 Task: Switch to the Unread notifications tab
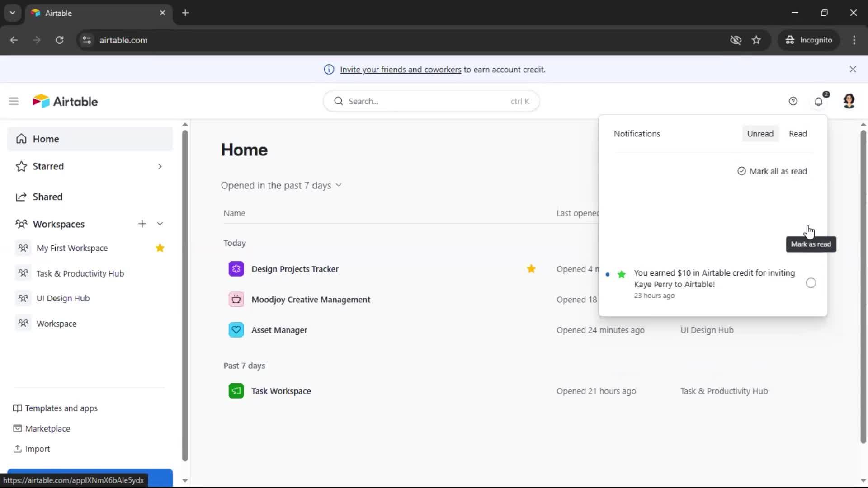pos(760,134)
